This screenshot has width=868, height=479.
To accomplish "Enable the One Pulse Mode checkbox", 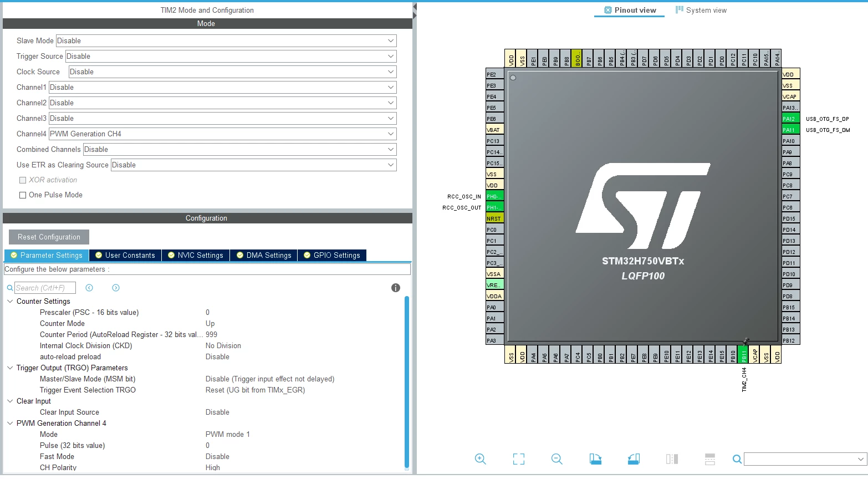I will coord(23,195).
